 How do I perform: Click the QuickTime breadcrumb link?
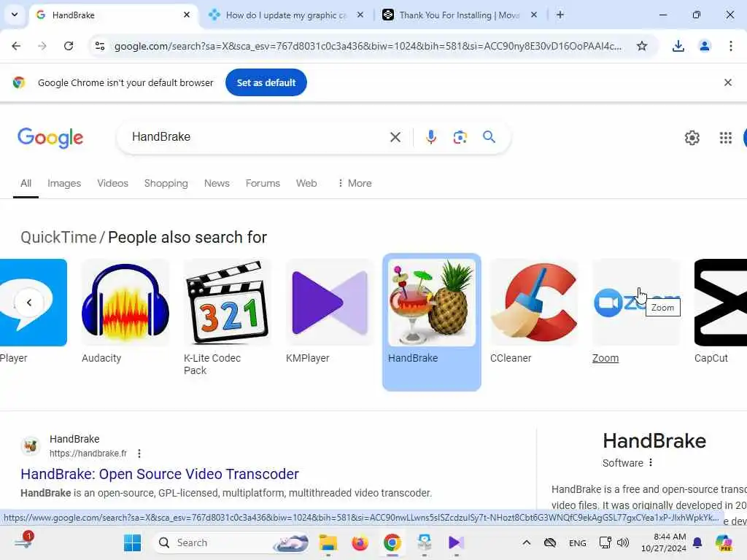click(58, 237)
